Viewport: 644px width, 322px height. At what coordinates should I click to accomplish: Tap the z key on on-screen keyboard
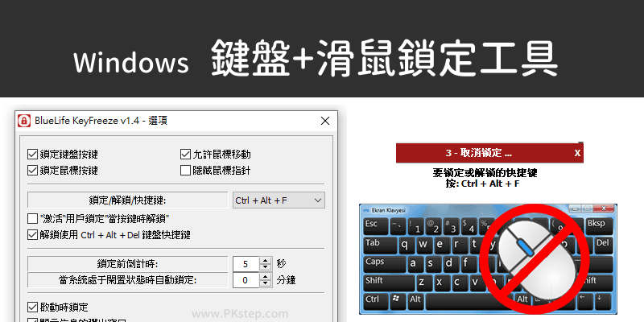425,283
